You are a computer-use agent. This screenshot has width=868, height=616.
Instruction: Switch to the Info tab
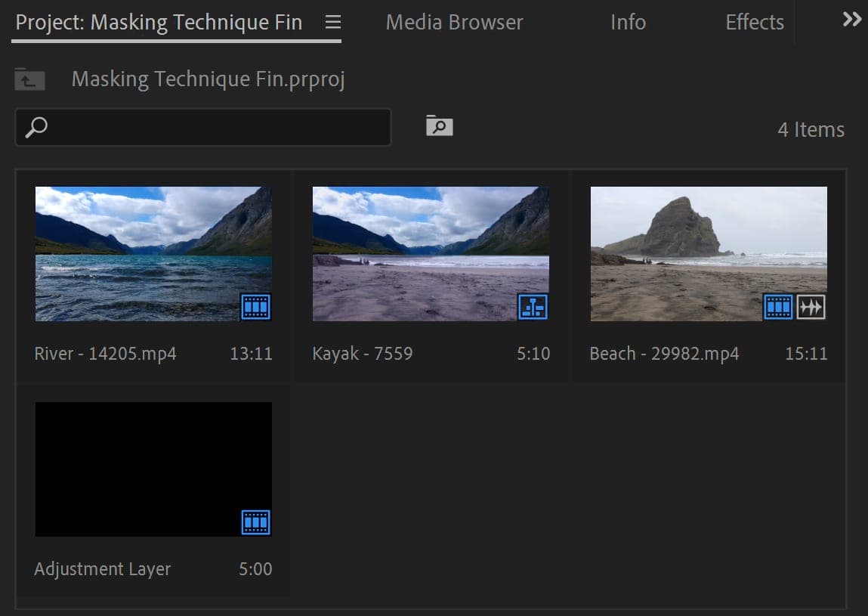click(628, 22)
